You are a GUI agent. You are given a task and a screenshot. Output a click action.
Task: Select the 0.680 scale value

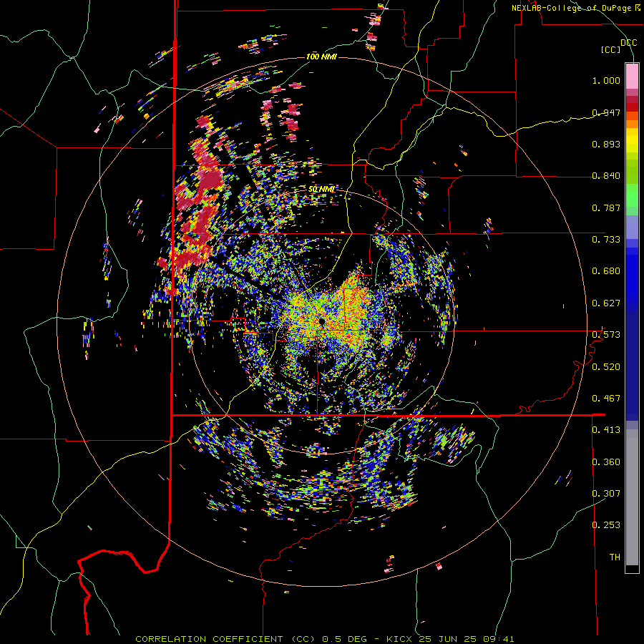[606, 271]
